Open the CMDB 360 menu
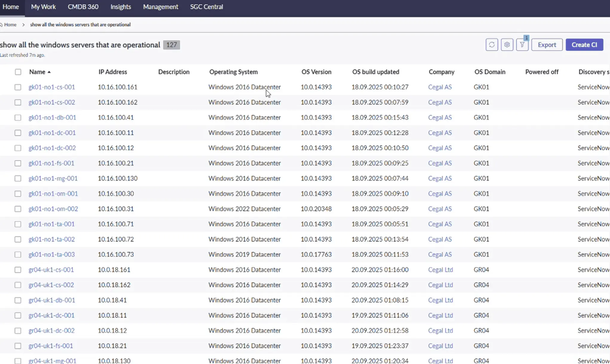The image size is (610, 364). [83, 7]
